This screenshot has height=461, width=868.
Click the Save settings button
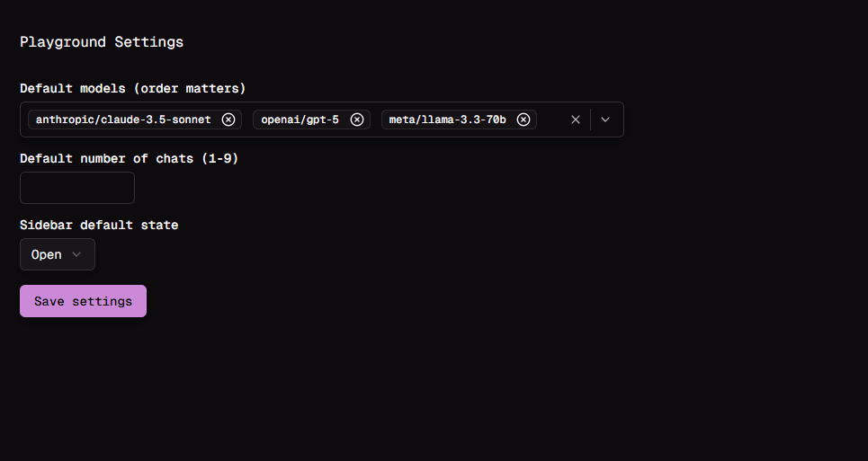pyautogui.click(x=83, y=301)
